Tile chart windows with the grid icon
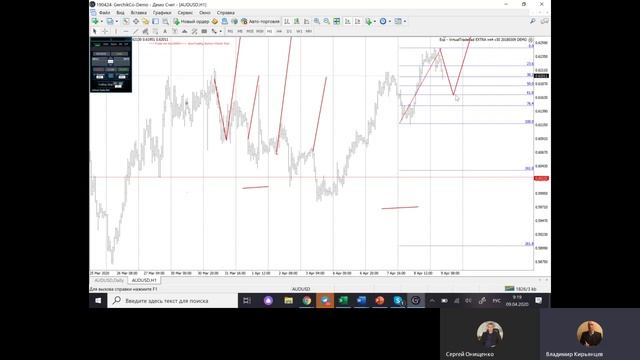Viewport: 640px width, 360px height. click(x=337, y=21)
